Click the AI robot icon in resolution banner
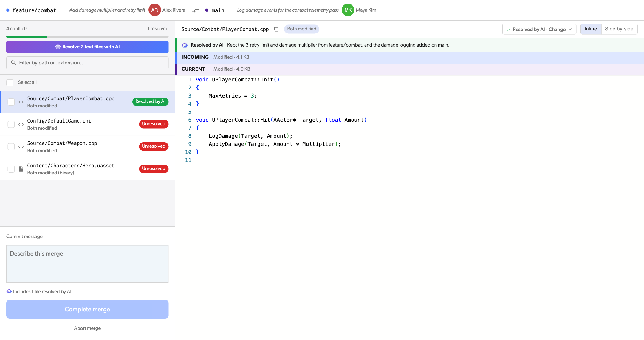644x340 pixels. tap(185, 45)
